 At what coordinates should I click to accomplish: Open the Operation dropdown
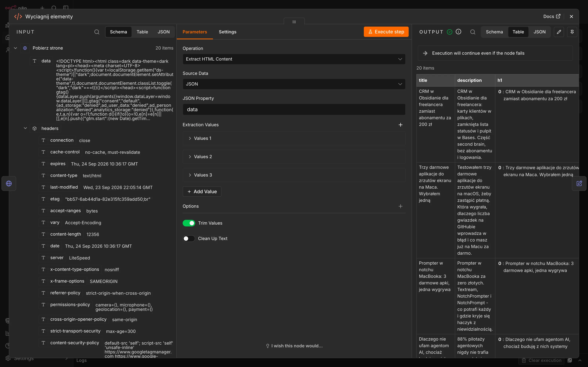(294, 59)
